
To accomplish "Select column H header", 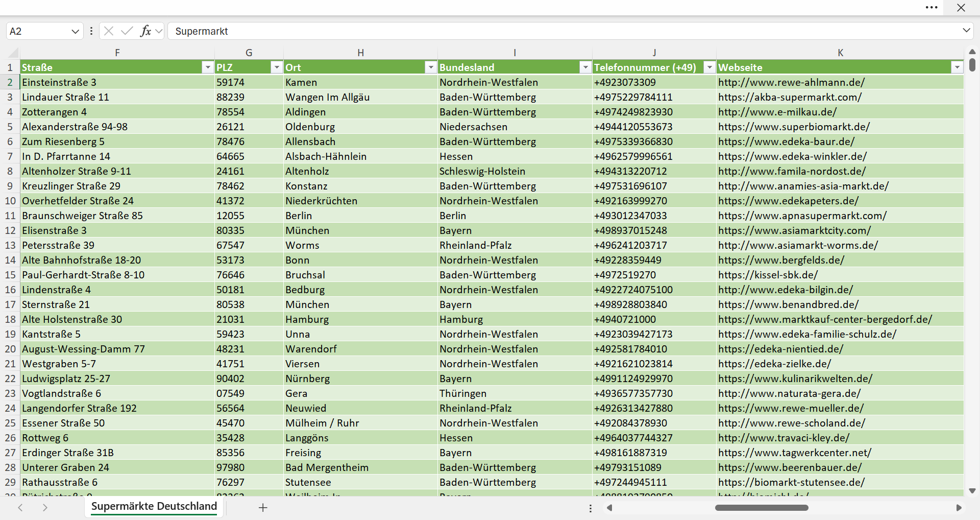I will (360, 53).
